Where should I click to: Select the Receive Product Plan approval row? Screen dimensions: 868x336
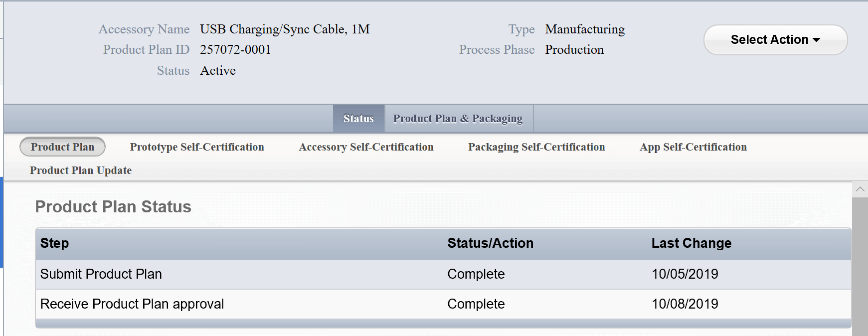[x=132, y=304]
